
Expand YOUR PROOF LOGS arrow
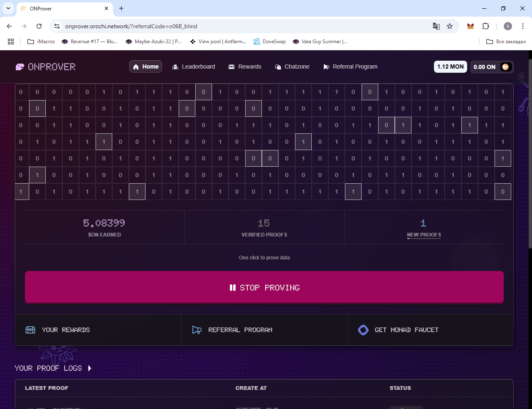90,368
